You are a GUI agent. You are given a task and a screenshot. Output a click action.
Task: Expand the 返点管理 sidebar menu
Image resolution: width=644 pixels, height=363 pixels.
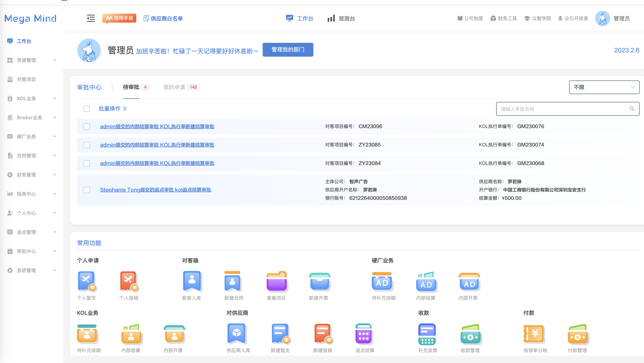(x=32, y=232)
